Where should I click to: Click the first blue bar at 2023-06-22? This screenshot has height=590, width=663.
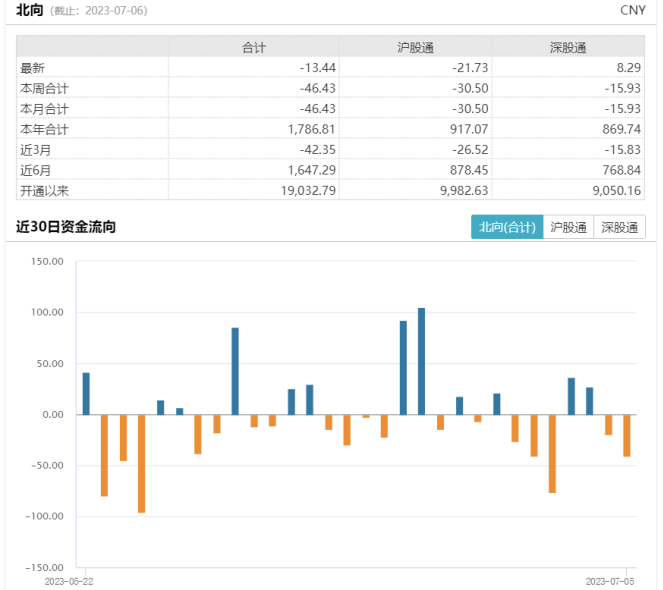coord(86,394)
